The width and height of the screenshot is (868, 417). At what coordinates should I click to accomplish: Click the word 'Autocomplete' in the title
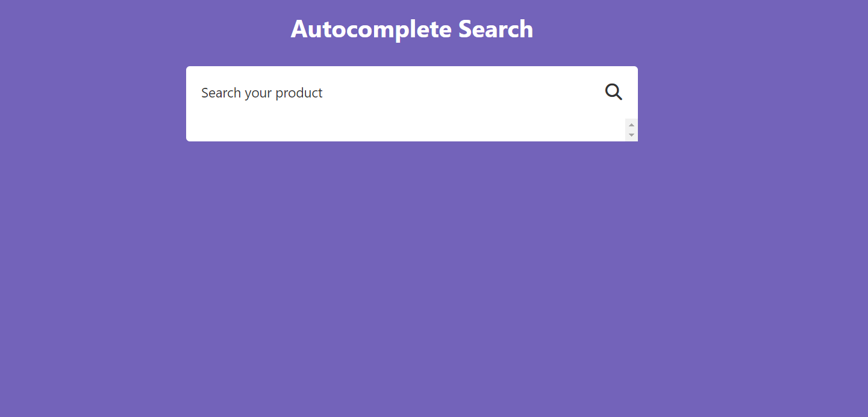tap(371, 29)
